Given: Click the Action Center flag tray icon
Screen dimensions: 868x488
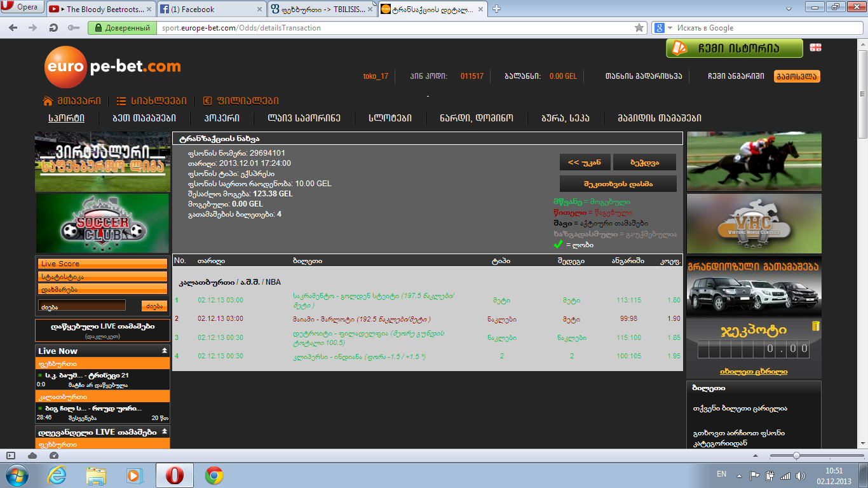Looking at the screenshot, I should (755, 475).
